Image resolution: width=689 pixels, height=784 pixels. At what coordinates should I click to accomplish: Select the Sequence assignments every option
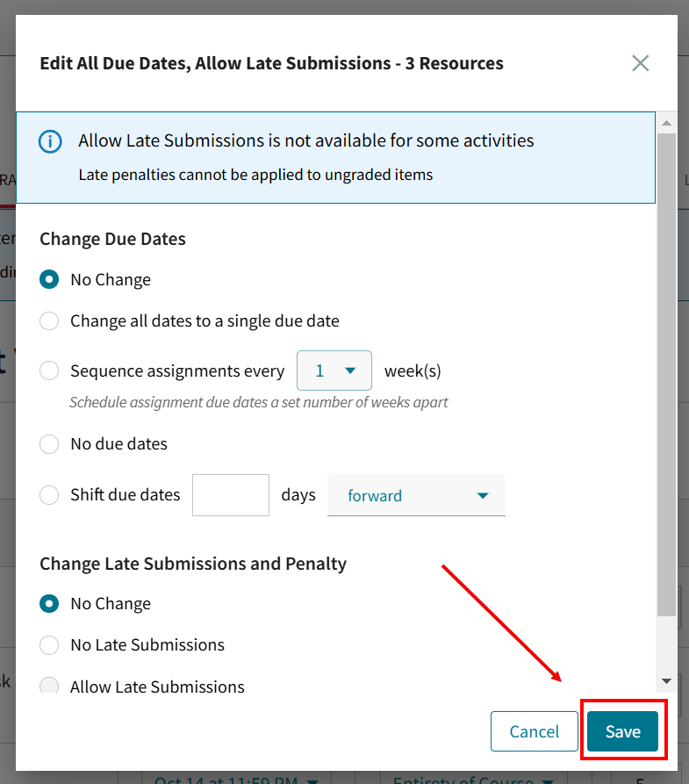click(x=49, y=370)
